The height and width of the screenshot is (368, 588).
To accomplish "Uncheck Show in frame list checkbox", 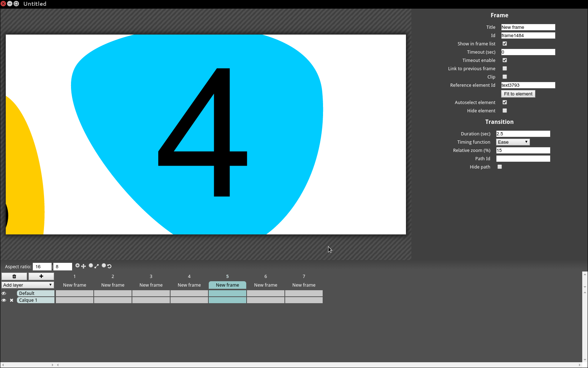I will click(505, 44).
